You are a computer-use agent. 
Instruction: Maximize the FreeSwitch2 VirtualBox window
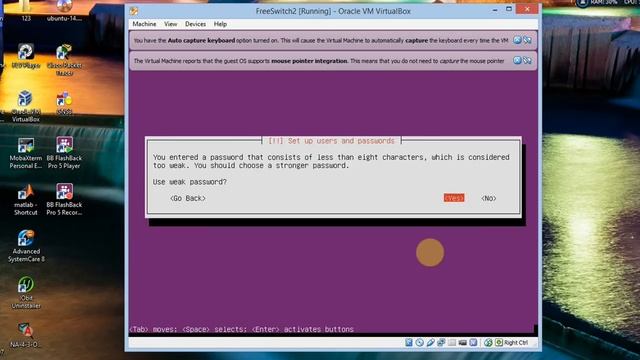(x=509, y=9)
